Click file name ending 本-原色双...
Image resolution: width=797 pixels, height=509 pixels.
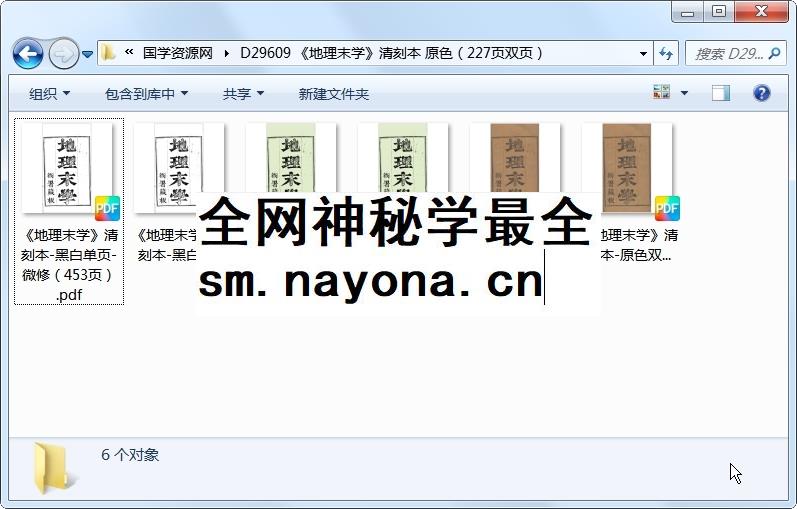[x=639, y=245]
